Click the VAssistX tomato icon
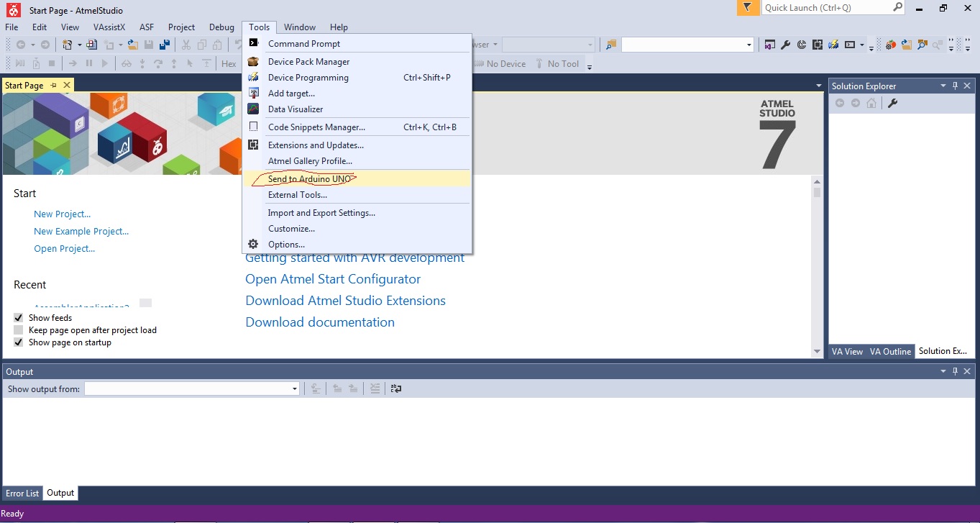The image size is (980, 523). pyautogui.click(x=890, y=45)
